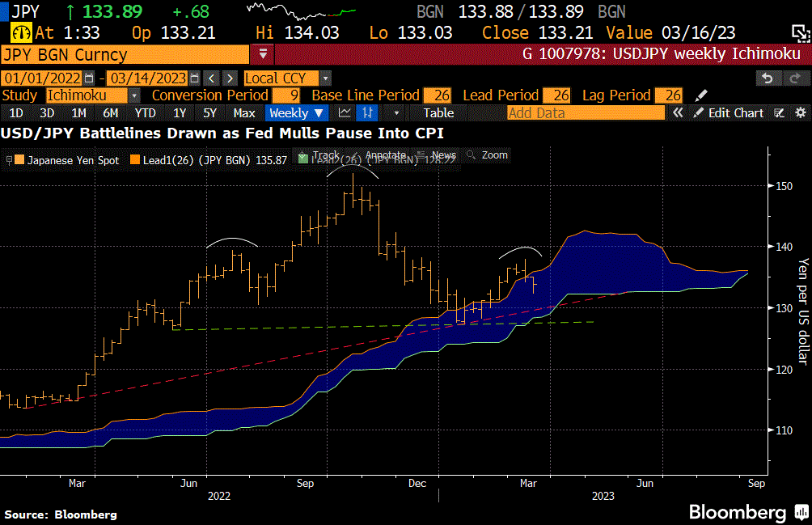Image resolution: width=812 pixels, height=525 pixels.
Task: Toggle green Lead2 legend swatch
Action: click(x=303, y=159)
